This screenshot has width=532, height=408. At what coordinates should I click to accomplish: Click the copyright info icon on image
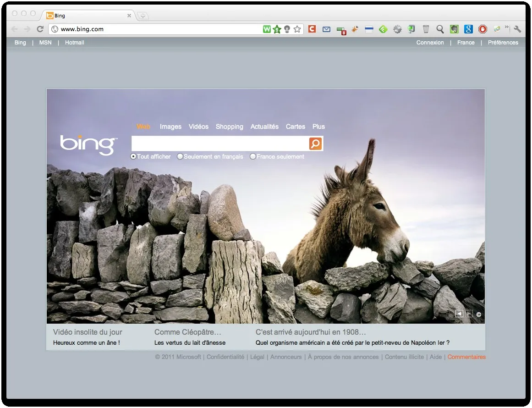[479, 314]
